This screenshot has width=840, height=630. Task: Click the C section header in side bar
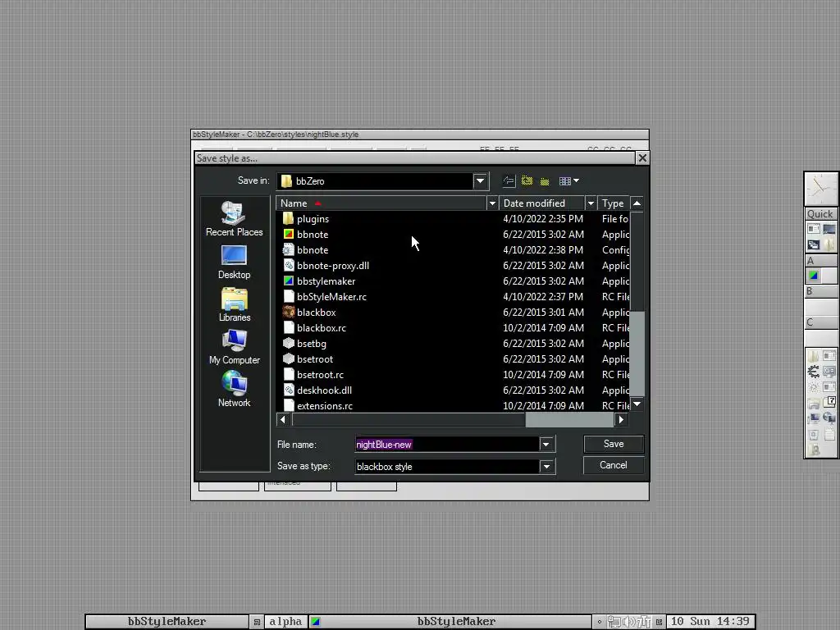pos(821,322)
